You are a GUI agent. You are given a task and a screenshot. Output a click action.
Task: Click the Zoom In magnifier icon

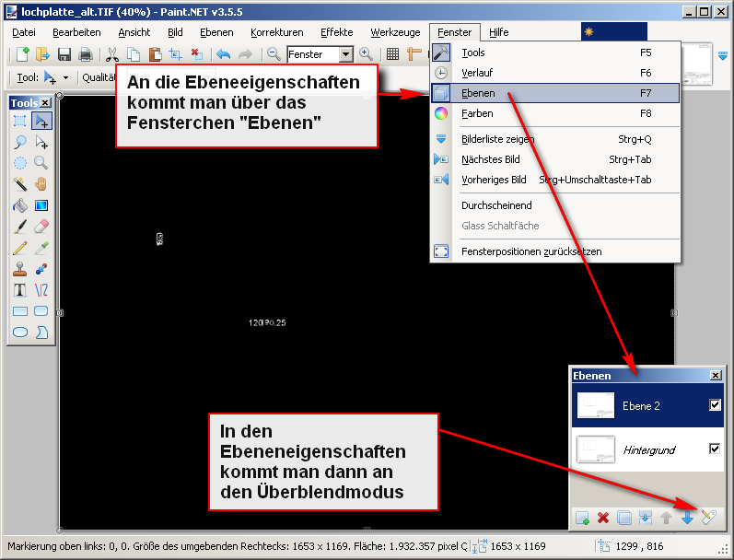click(x=366, y=54)
